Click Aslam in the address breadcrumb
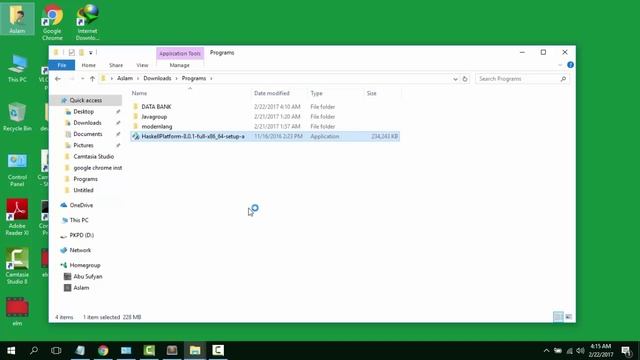This screenshot has width=640, height=360. (x=125, y=78)
